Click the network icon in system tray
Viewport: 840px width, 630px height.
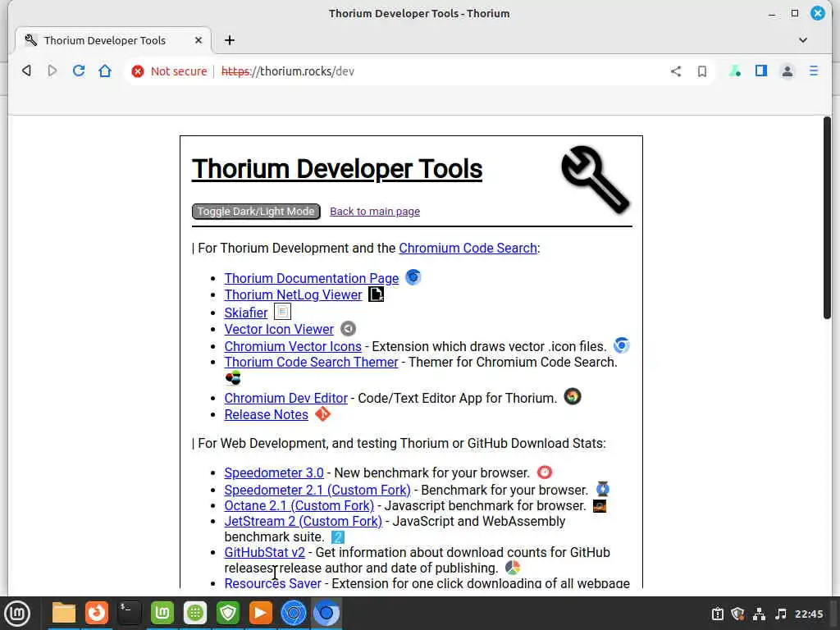[759, 614]
